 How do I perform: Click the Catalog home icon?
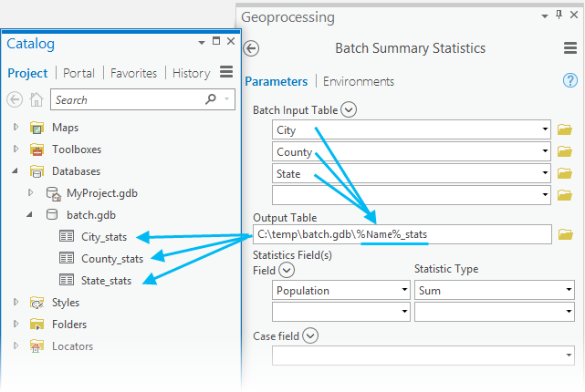[37, 100]
